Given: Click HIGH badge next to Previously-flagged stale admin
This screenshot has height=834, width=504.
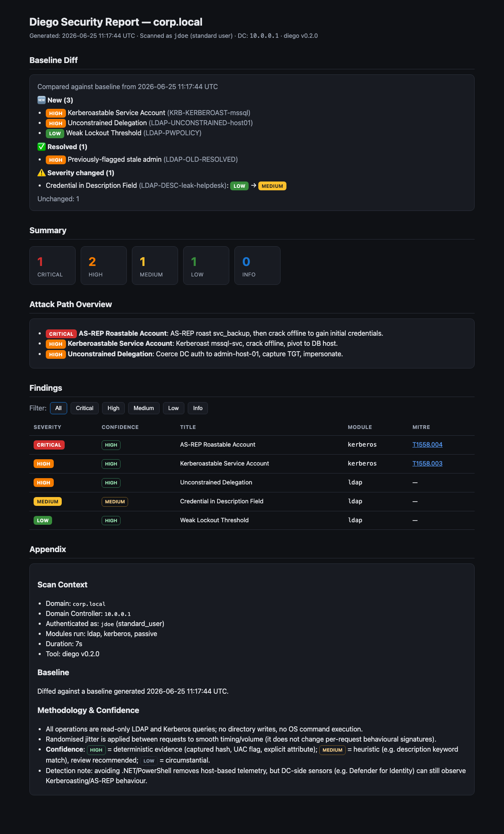Looking at the screenshot, I should (56, 160).
